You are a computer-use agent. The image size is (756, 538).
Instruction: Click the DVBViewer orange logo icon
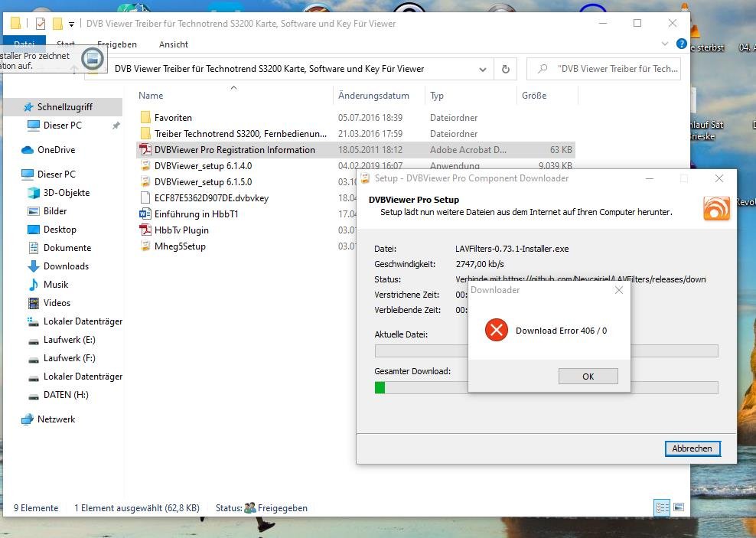tap(716, 208)
